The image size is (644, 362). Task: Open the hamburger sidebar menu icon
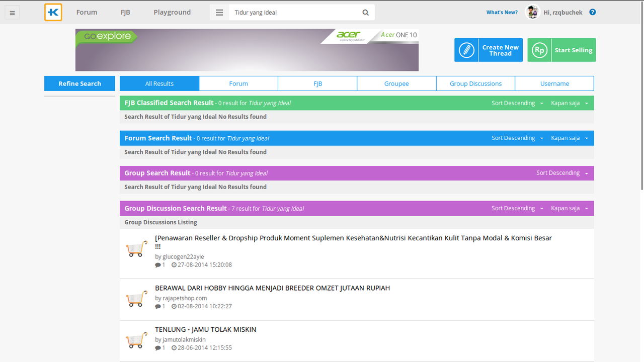(13, 13)
